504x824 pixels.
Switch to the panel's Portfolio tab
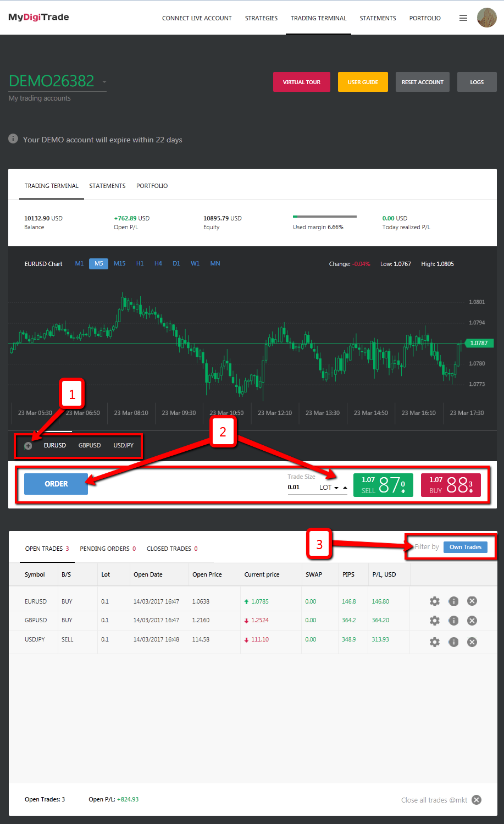pyautogui.click(x=152, y=186)
